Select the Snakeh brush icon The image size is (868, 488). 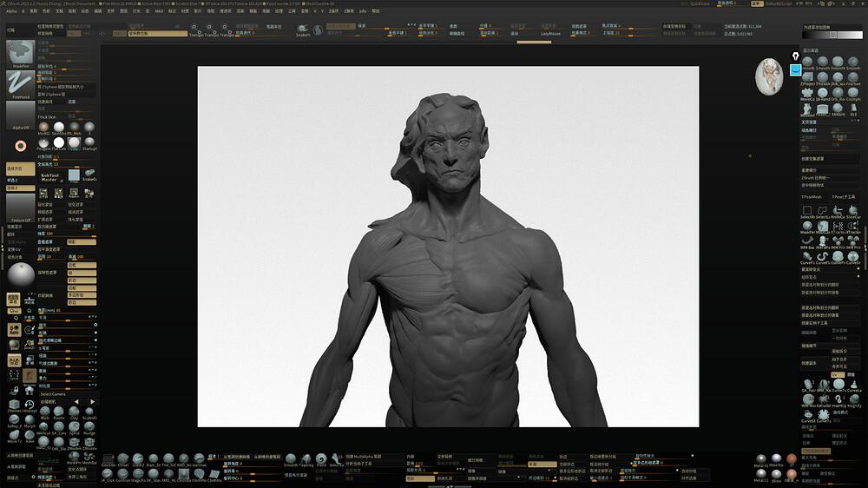[x=302, y=30]
